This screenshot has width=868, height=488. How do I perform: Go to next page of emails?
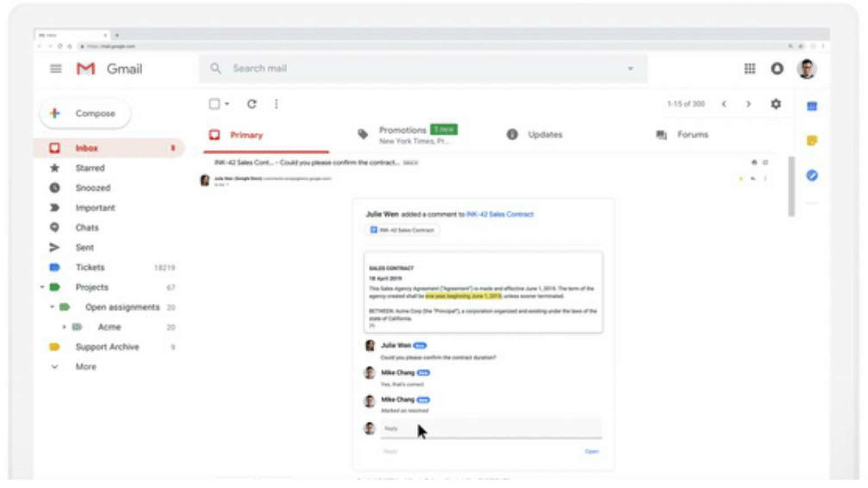click(748, 104)
